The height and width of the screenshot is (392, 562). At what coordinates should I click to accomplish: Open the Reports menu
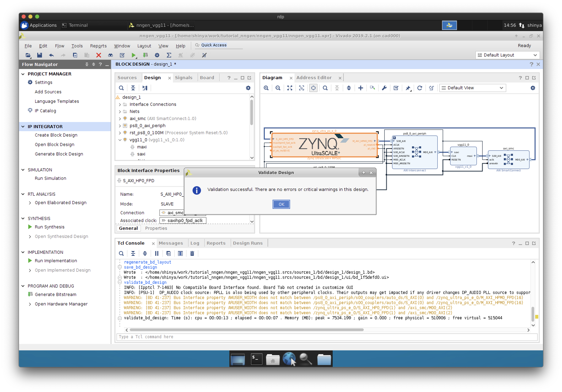tap(98, 46)
